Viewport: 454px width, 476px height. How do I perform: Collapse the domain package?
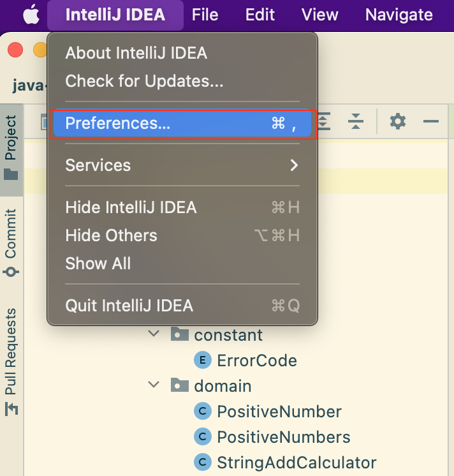click(154, 385)
